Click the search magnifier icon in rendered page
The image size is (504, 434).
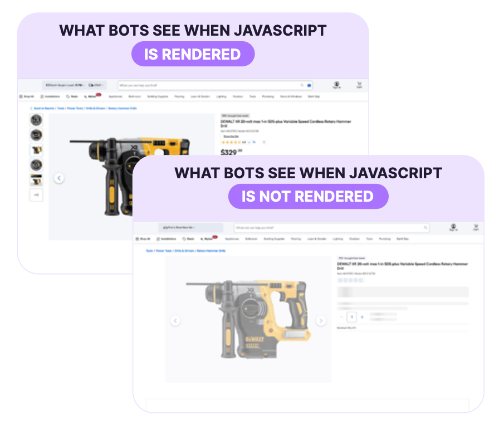302,85
